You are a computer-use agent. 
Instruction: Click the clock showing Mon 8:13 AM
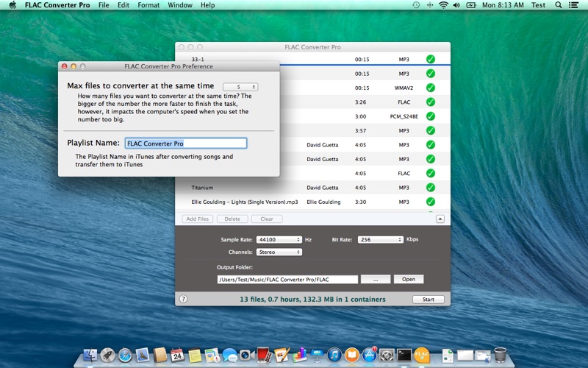[503, 5]
